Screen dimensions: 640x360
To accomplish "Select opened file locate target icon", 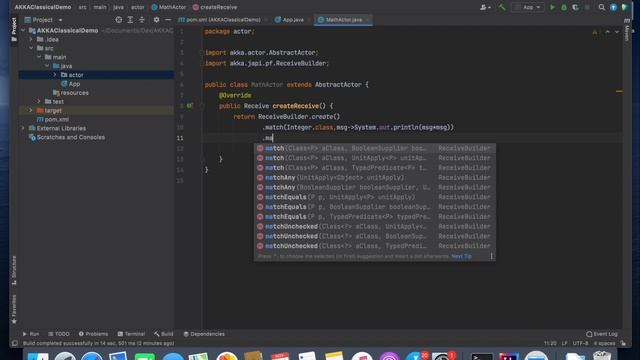I will [118, 20].
